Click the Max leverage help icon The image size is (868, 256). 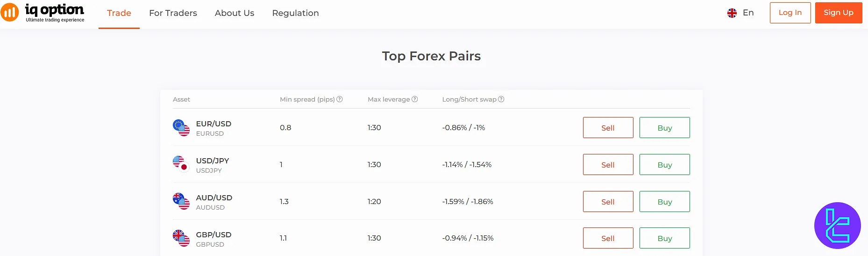(415, 99)
